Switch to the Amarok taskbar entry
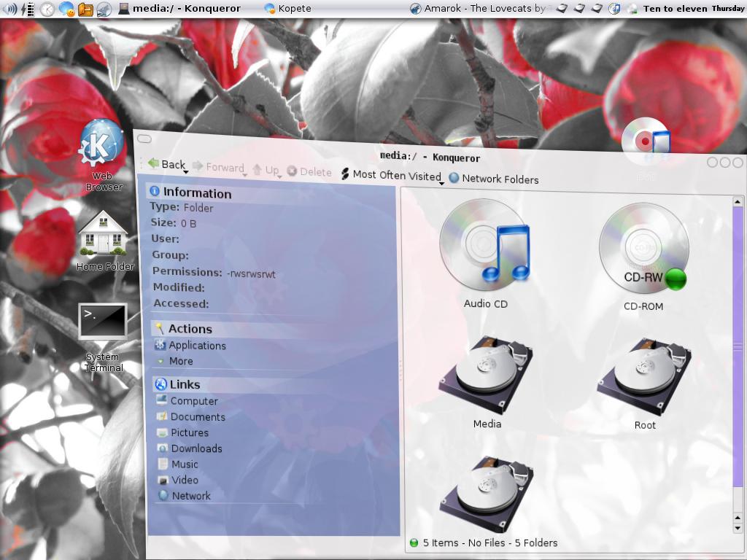The image size is (747, 560). [478, 8]
